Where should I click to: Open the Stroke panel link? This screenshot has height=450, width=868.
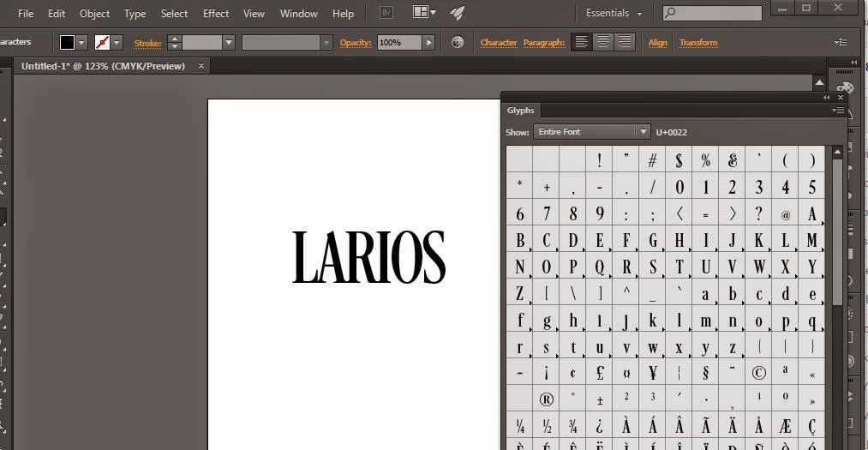tap(147, 43)
